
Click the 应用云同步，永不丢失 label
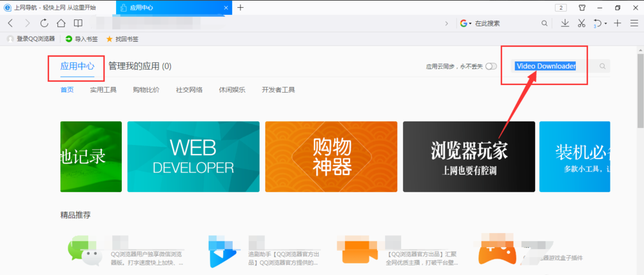click(x=454, y=66)
